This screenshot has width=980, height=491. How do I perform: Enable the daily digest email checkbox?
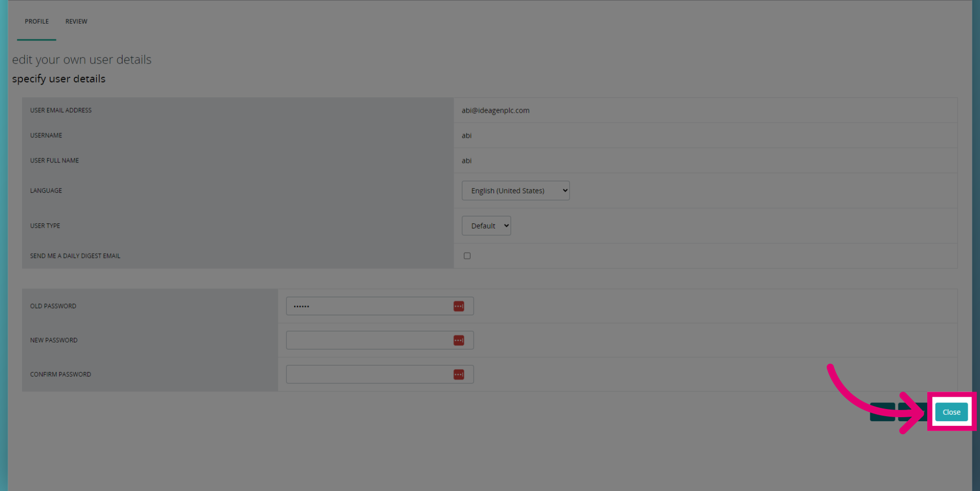pos(467,256)
